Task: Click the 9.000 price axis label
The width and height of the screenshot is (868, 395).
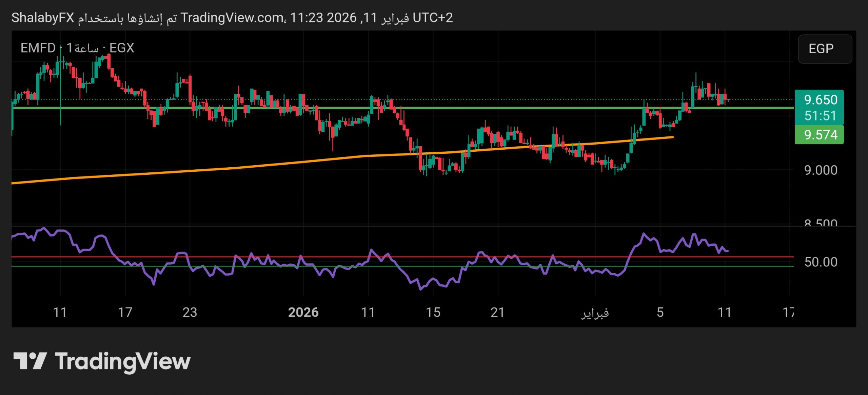Action: [x=821, y=170]
